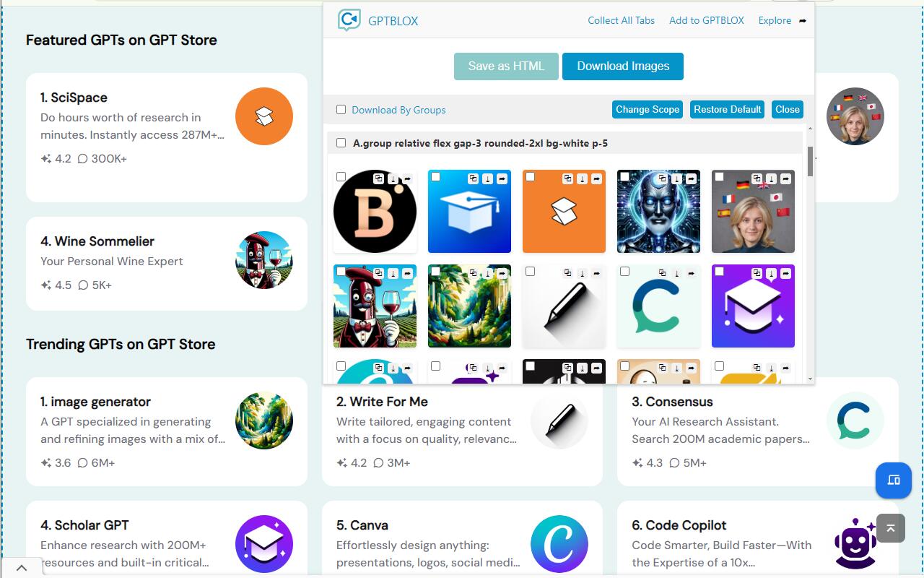
Task: Enable the Download By Groups checkbox
Action: [341, 110]
